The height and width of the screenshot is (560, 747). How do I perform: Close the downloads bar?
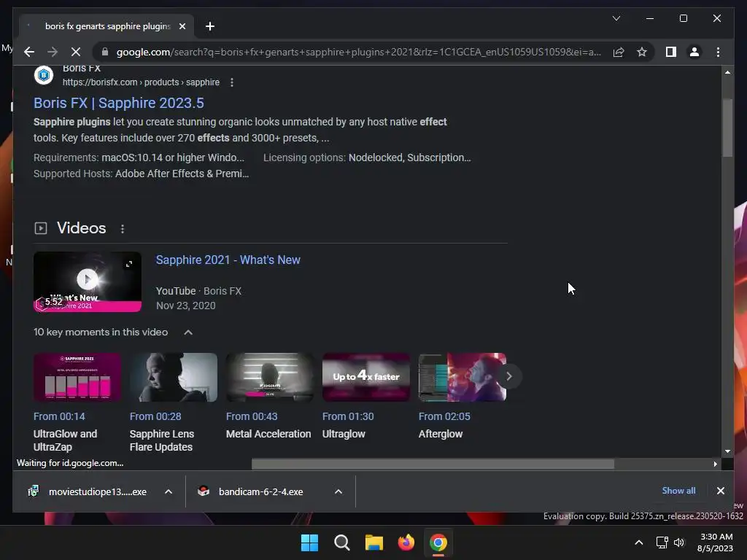720,491
